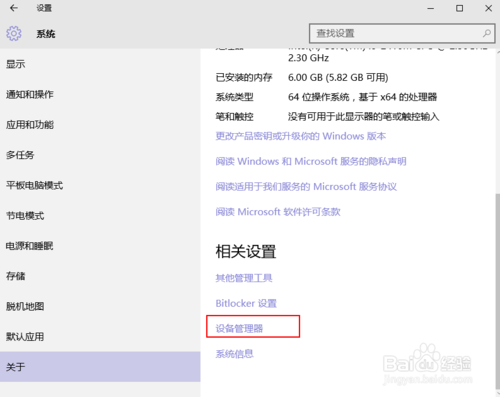The height and width of the screenshot is (397, 500).
Task: Open 电源和睡眠 settings
Action: [100, 246]
